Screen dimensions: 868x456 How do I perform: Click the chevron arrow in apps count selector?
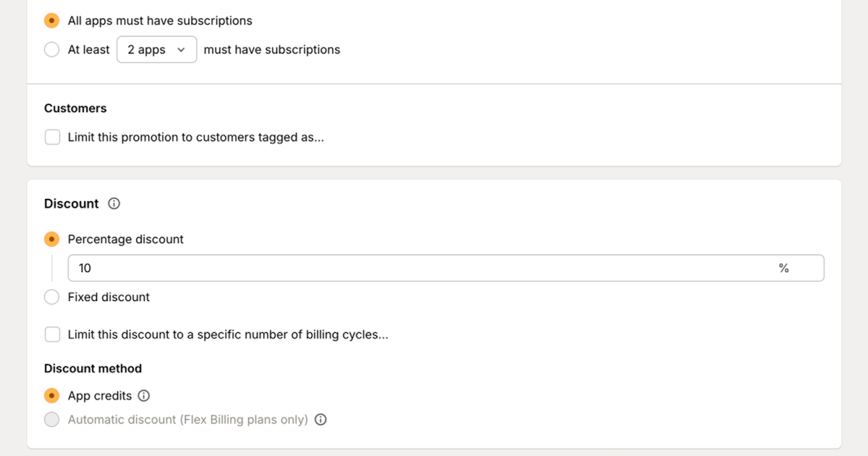181,50
